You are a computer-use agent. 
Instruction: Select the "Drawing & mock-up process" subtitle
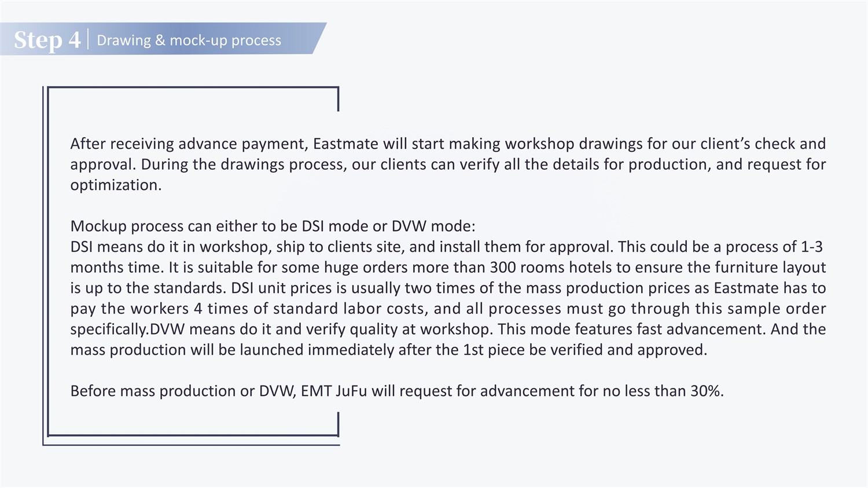coord(189,41)
